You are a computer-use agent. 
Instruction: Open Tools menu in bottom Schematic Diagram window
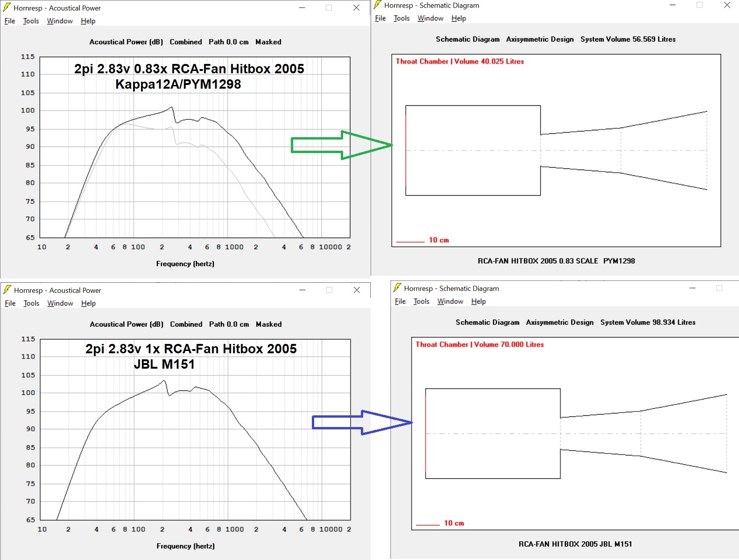click(x=421, y=301)
